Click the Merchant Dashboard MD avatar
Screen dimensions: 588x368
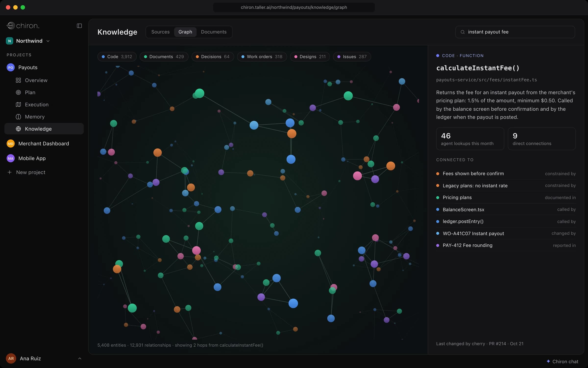pyautogui.click(x=11, y=144)
